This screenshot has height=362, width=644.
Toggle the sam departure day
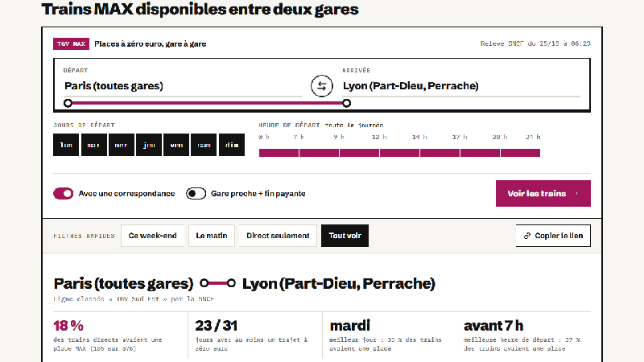204,145
